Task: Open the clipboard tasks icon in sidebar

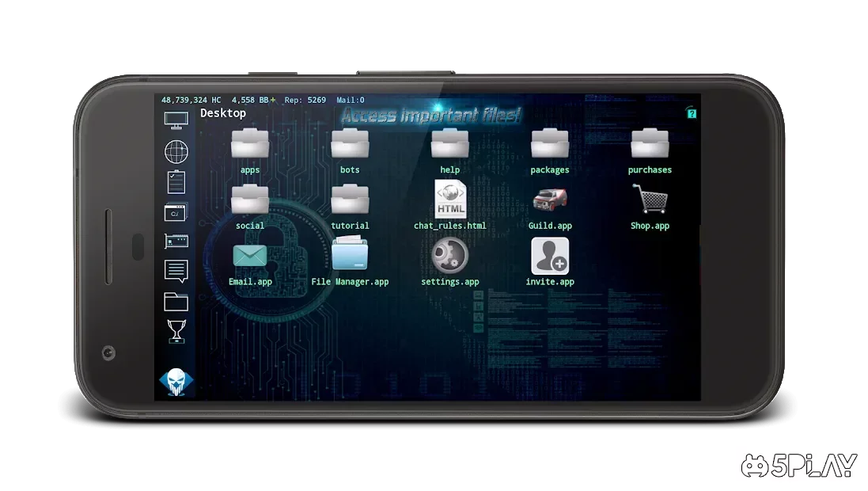Action: click(x=176, y=182)
